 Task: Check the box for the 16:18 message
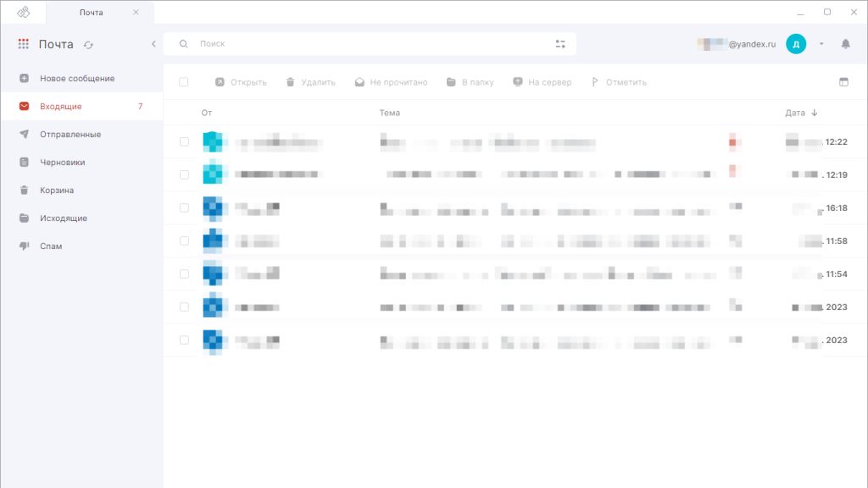click(x=184, y=208)
